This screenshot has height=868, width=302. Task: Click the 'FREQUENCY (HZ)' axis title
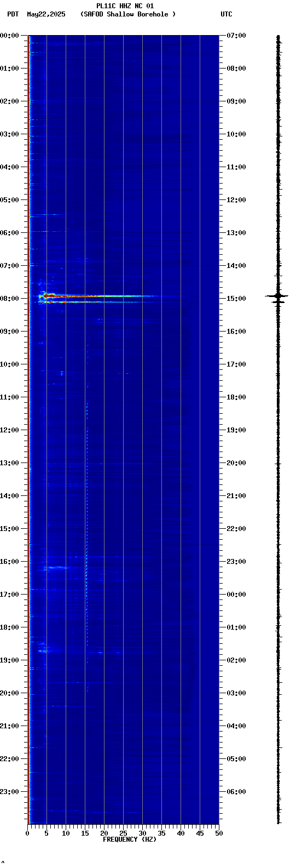[x=130, y=840]
